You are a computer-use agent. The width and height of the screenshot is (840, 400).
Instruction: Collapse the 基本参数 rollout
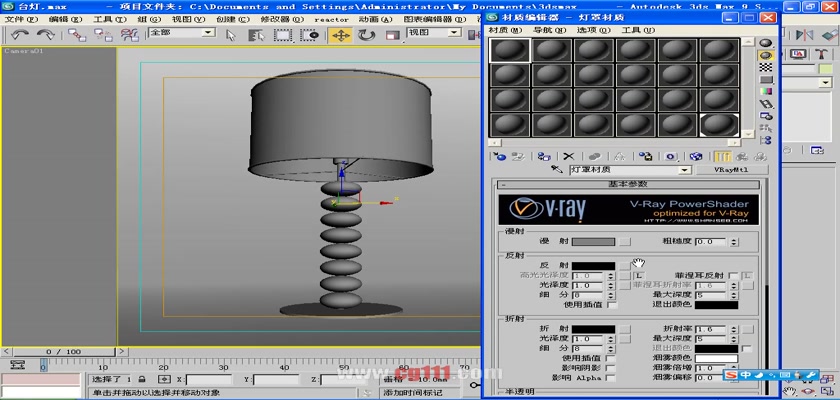tap(628, 184)
